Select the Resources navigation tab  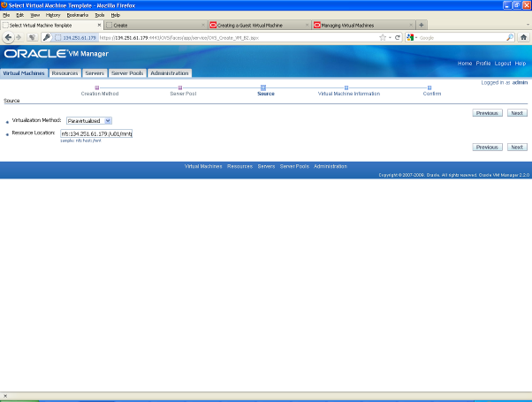pos(65,73)
